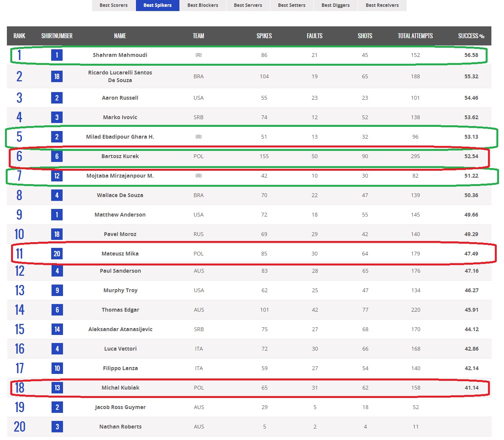This screenshot has width=504, height=440.
Task: Select player Mateusz Mika
Action: point(120,254)
